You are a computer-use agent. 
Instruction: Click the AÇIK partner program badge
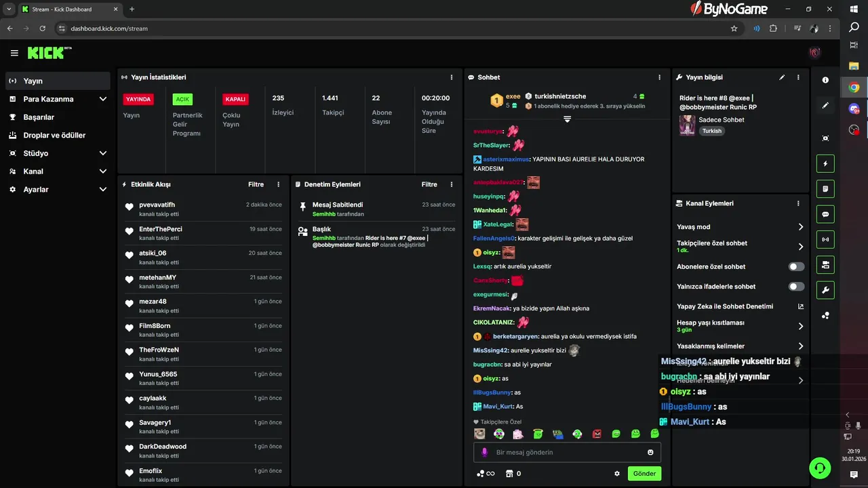coord(182,99)
